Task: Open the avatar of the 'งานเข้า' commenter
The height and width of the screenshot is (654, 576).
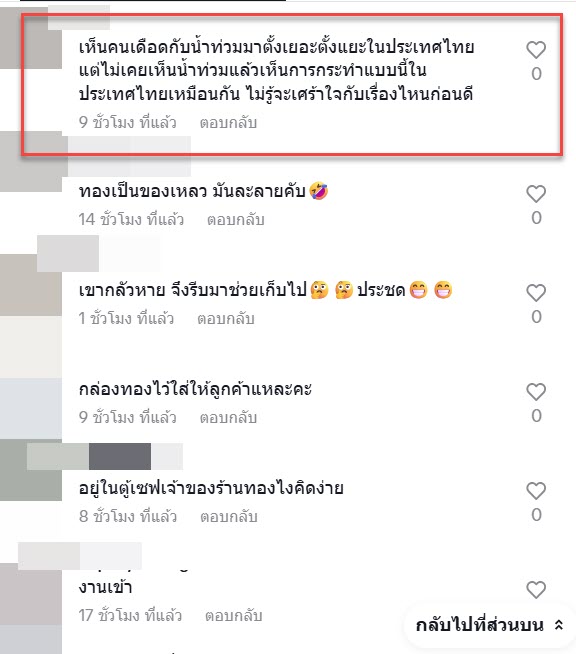Action: click(31, 594)
